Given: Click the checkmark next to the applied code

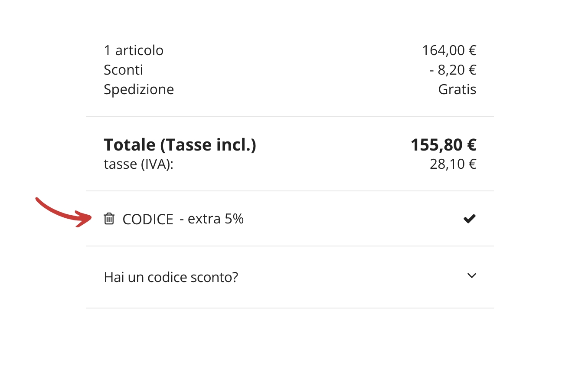Looking at the screenshot, I should click(x=469, y=219).
